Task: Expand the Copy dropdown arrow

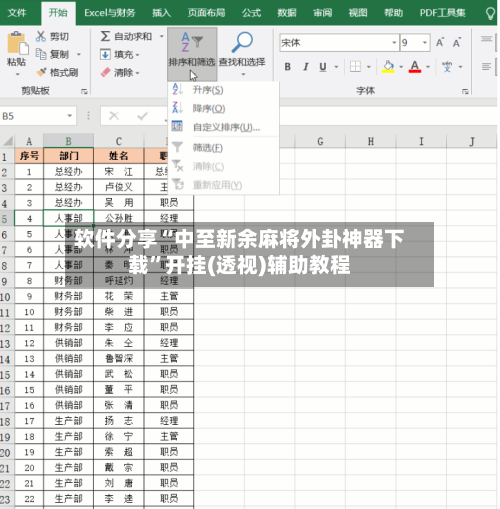Action: coord(79,54)
